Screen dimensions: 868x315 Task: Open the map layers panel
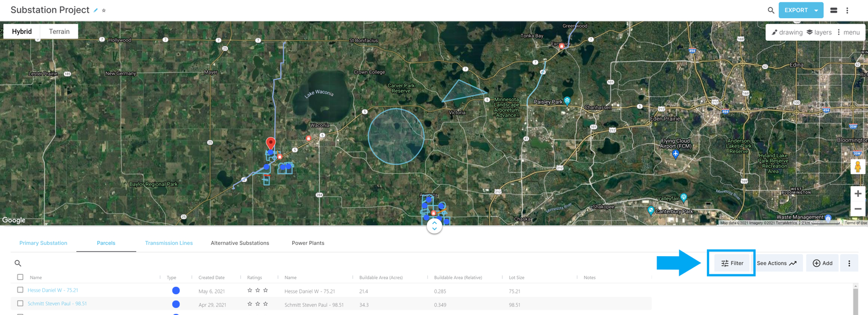tap(819, 32)
